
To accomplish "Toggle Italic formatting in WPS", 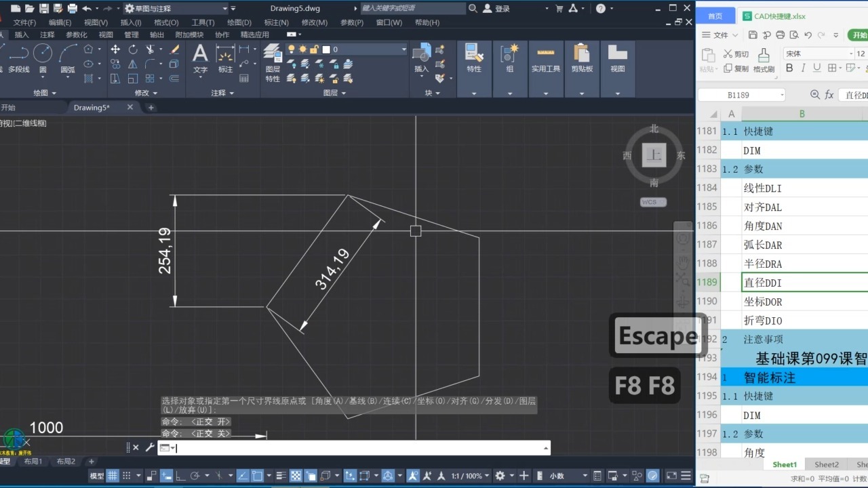I will (x=804, y=68).
